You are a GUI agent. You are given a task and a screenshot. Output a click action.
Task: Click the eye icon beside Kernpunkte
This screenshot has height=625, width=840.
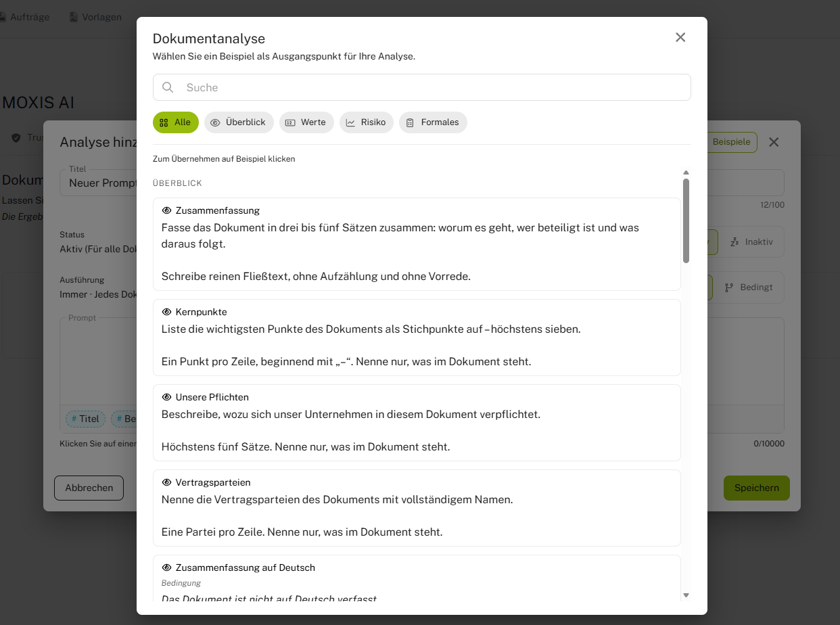[x=166, y=312]
